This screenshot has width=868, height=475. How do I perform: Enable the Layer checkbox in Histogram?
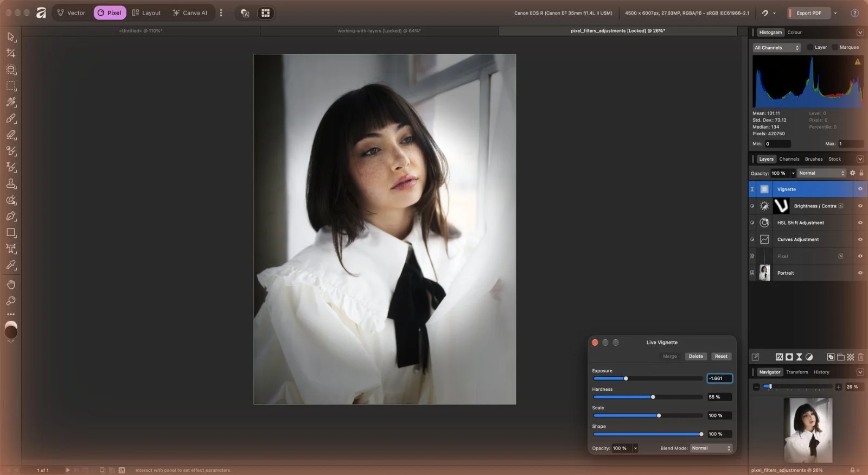[810, 47]
